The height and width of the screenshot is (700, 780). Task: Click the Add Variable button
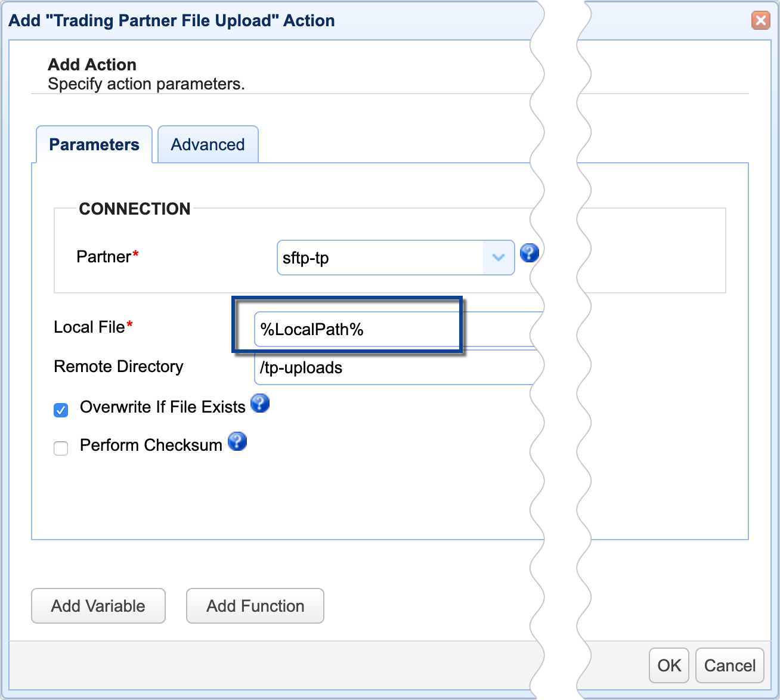coord(98,606)
